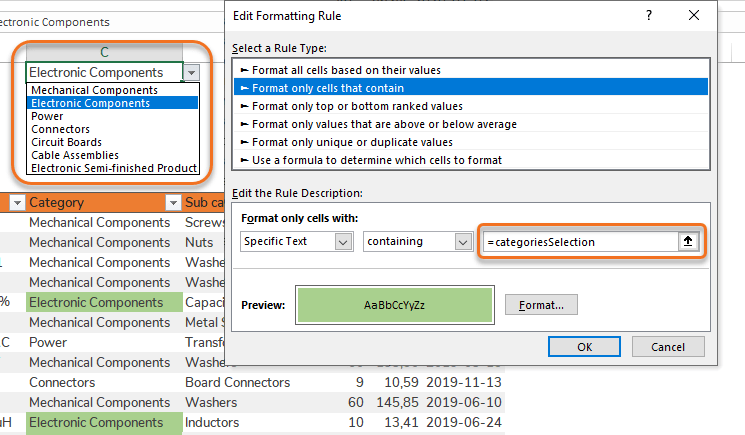The width and height of the screenshot is (745, 435).
Task: Choose Format only values above or below average
Action: [x=384, y=124]
